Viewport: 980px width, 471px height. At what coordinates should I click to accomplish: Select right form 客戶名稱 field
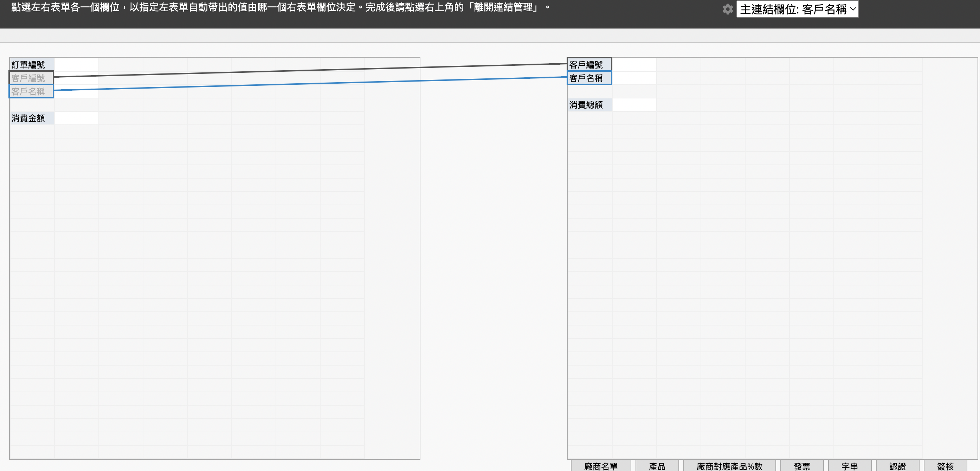coord(589,78)
